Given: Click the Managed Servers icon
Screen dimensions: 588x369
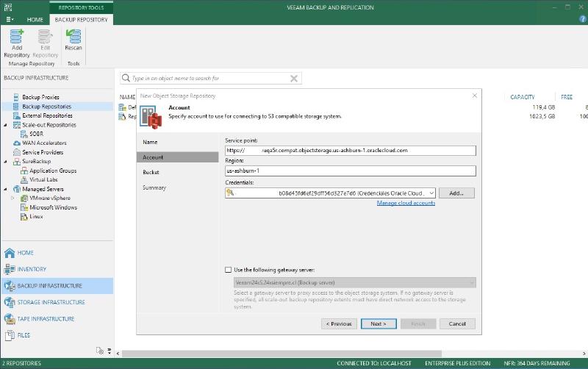Looking at the screenshot, I should 16,189.
